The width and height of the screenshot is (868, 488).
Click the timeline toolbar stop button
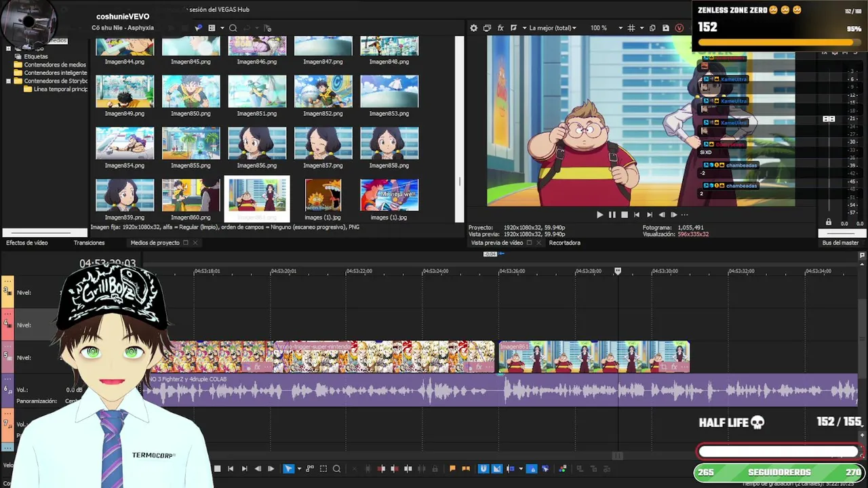point(217,468)
